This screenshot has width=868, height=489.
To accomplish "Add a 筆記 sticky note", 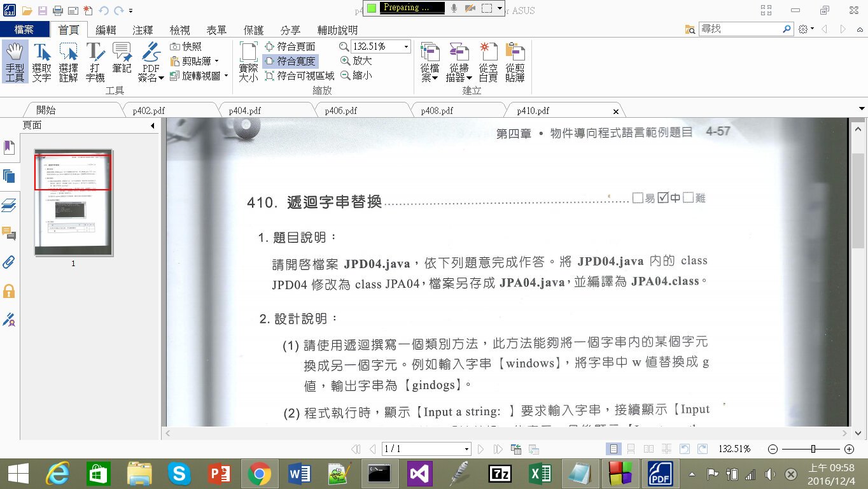I will pos(122,57).
